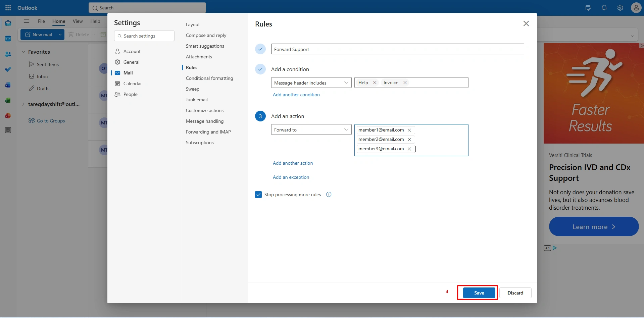
Task: Open the More apps icon in rail
Action: coord(8,130)
